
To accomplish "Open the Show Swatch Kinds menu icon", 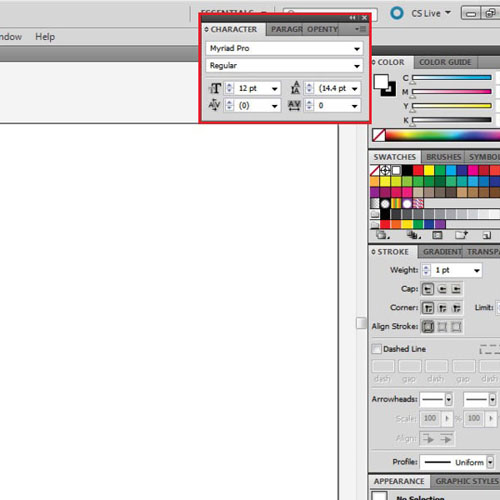I will (x=414, y=235).
